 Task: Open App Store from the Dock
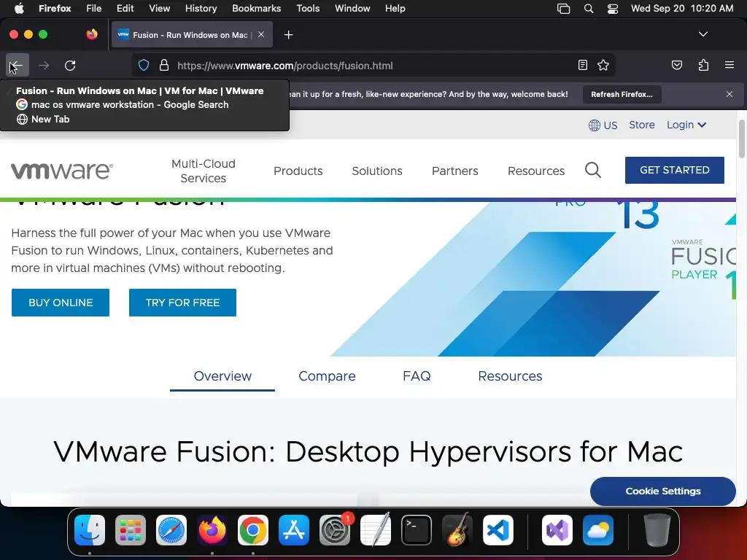coord(294,530)
